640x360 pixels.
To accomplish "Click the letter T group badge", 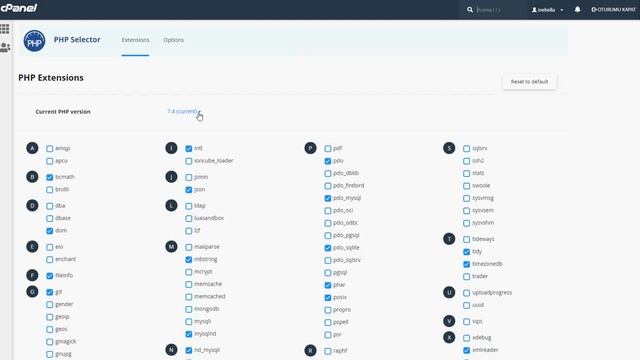I will coord(449,239).
